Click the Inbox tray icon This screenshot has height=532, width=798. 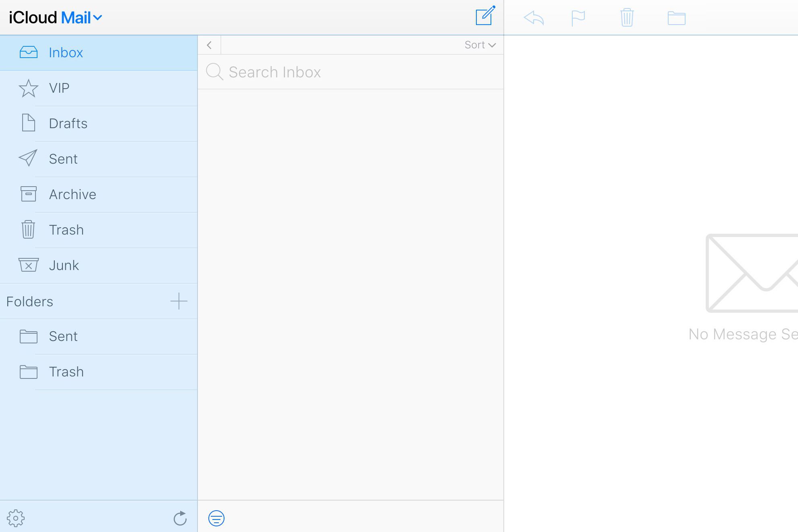(29, 53)
